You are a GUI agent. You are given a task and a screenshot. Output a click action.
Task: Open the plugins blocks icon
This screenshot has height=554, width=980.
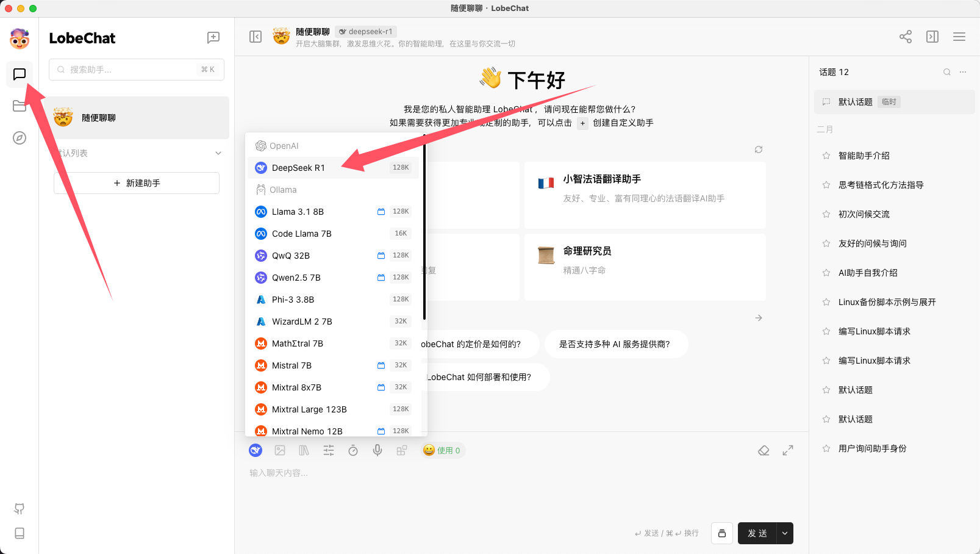click(x=402, y=450)
